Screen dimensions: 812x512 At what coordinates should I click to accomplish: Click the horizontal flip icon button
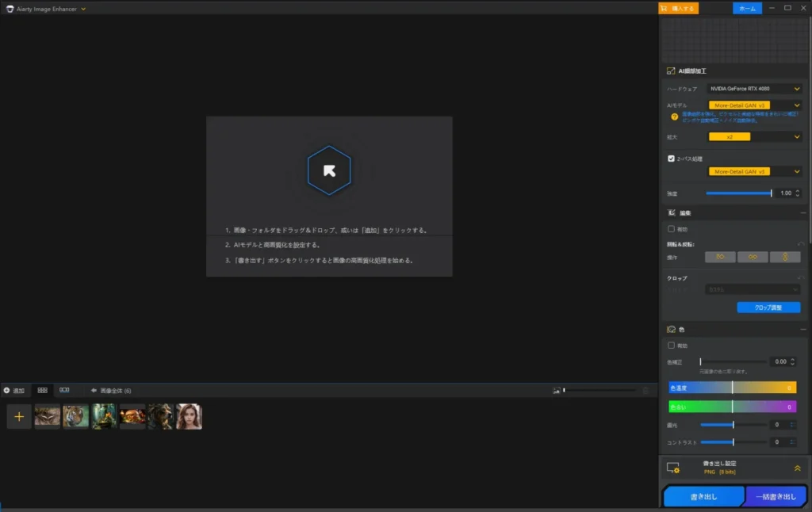[753, 257]
